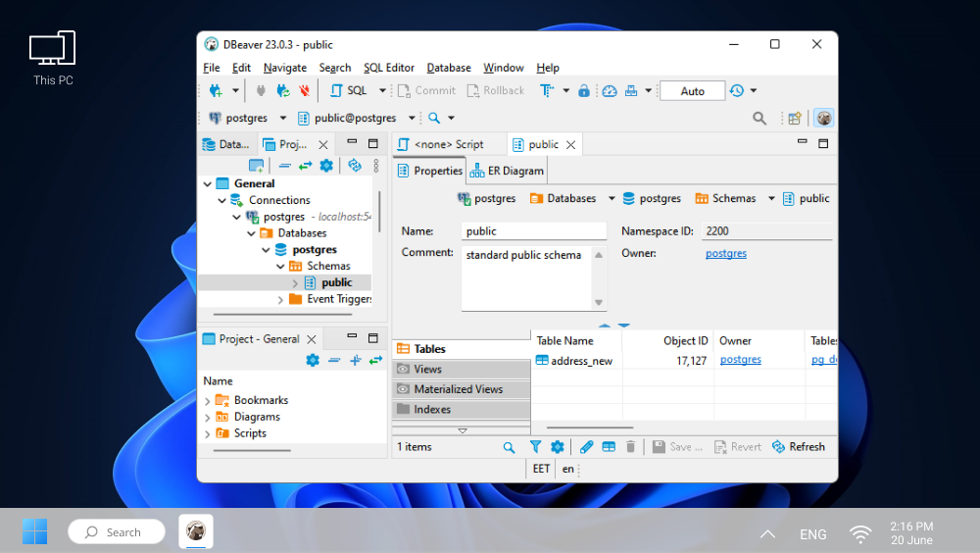
Task: Select the Views list item
Action: tap(462, 369)
